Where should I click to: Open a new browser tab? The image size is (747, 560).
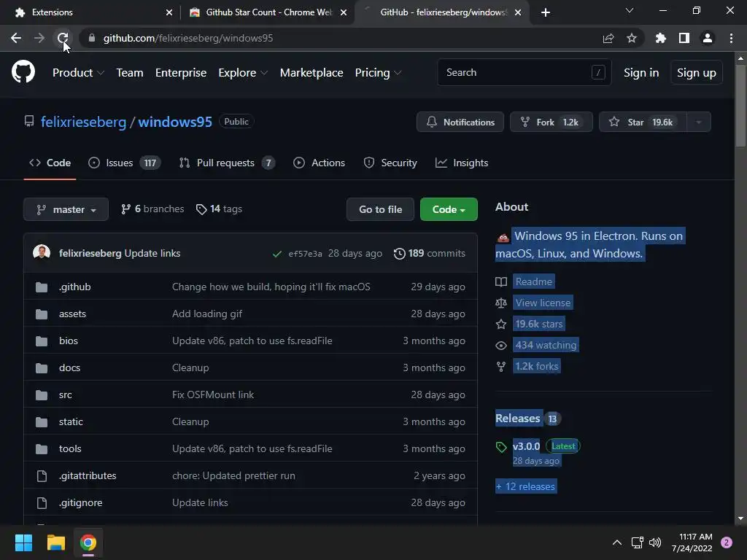[x=546, y=12]
